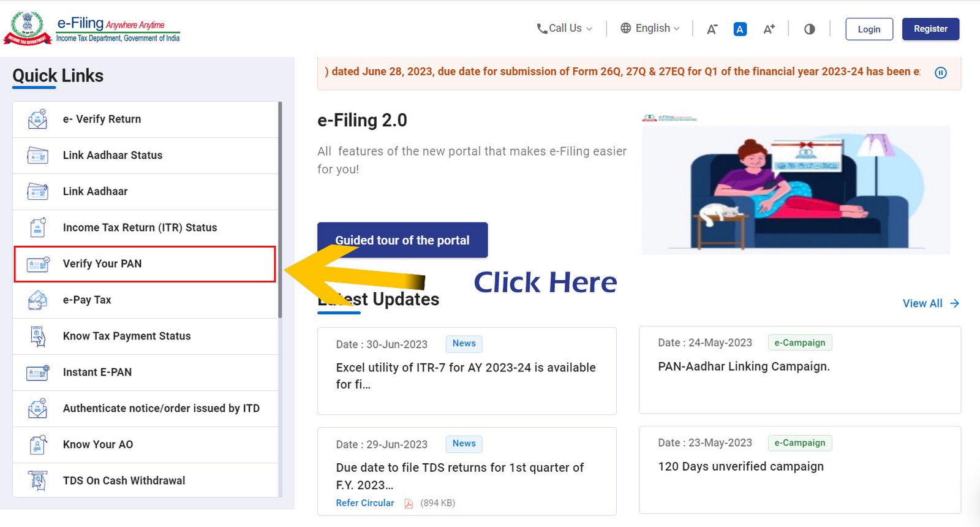The image size is (980, 527).
Task: Click the Income Tax Department emblem logo
Action: pos(28,28)
